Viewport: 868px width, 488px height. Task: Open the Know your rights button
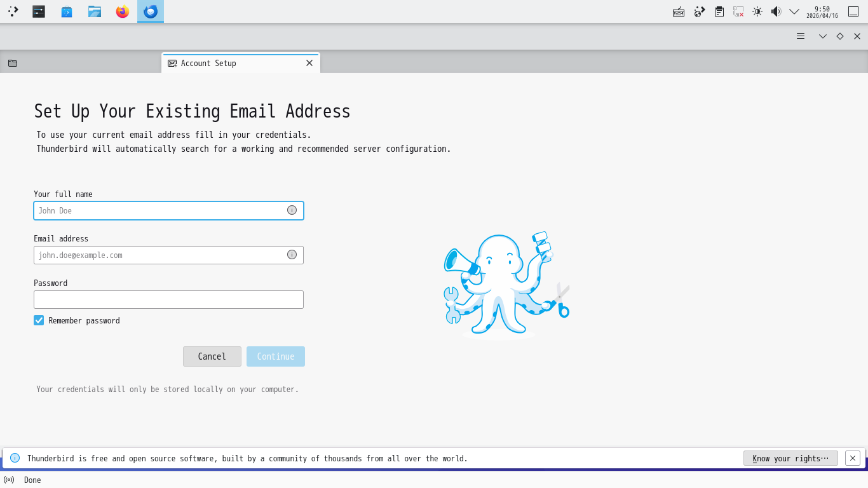coord(790,458)
